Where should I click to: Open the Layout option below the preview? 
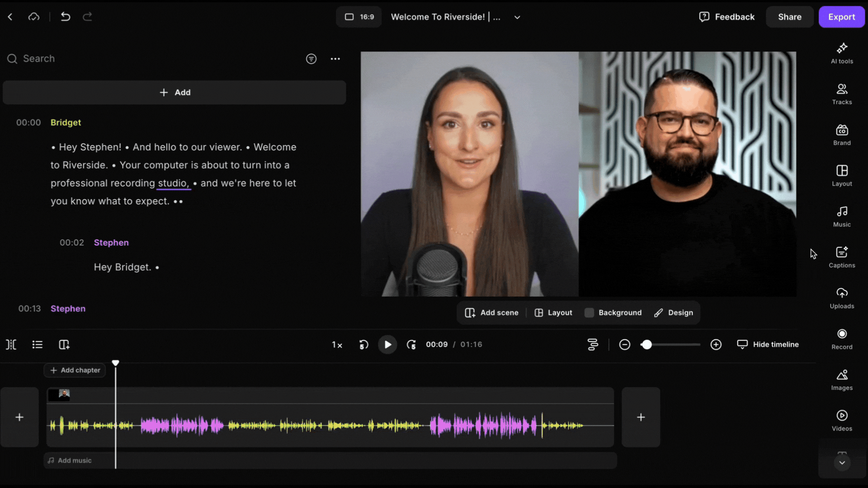coord(553,313)
